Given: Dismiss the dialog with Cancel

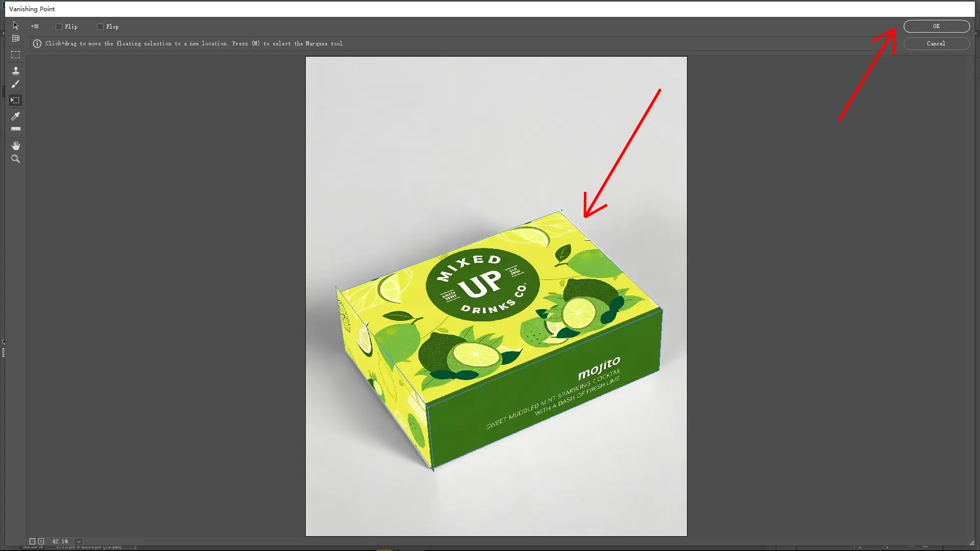Looking at the screenshot, I should point(936,43).
